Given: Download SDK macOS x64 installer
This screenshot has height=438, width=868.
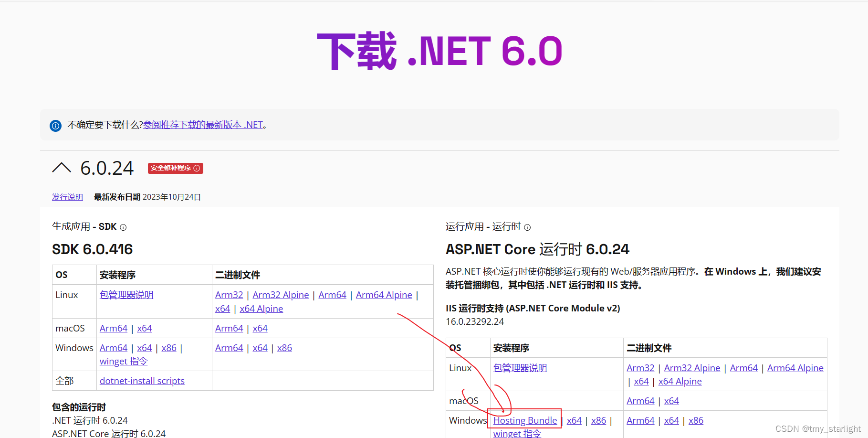Looking at the screenshot, I should pos(145,328).
